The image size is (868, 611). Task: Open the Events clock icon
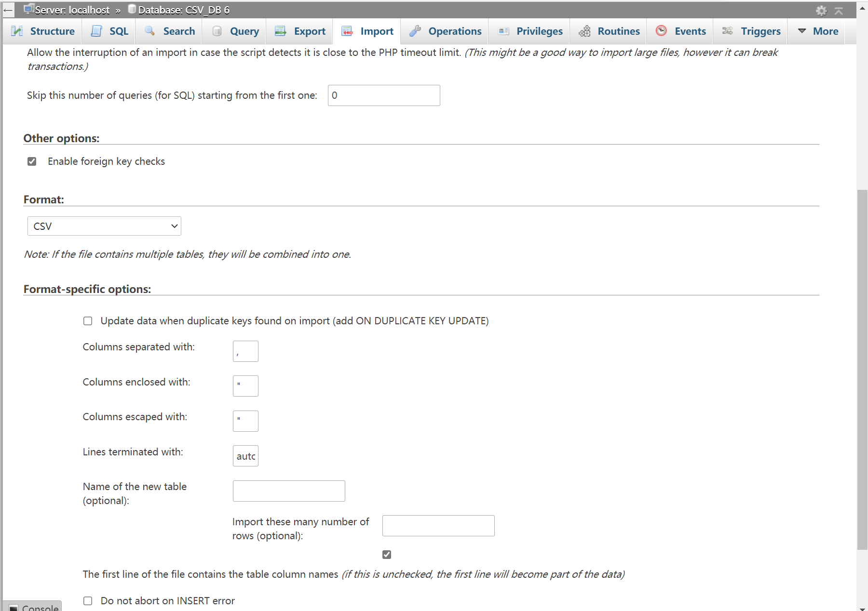pyautogui.click(x=661, y=31)
